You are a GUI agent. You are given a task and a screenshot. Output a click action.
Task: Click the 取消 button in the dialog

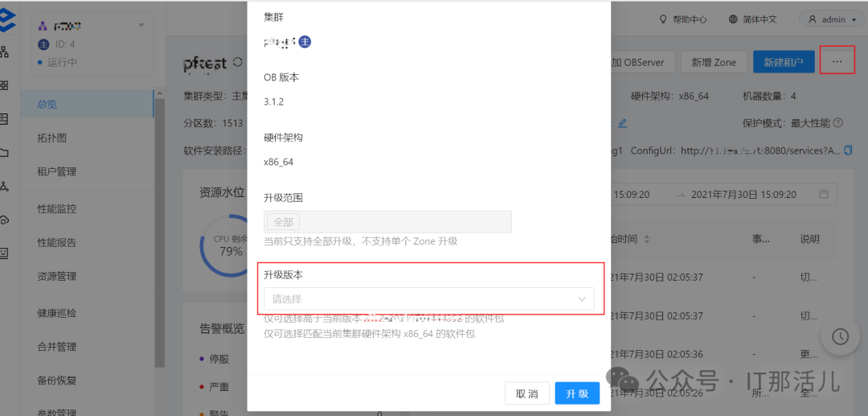(x=527, y=393)
